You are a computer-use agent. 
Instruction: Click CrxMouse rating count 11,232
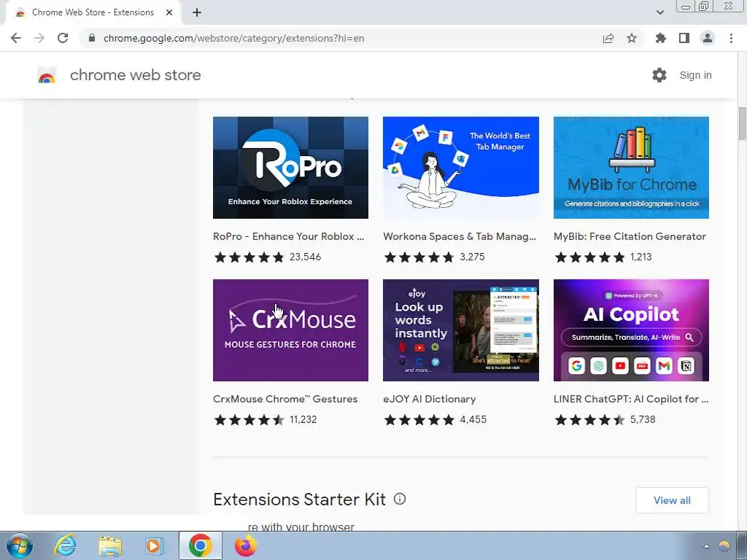point(303,419)
